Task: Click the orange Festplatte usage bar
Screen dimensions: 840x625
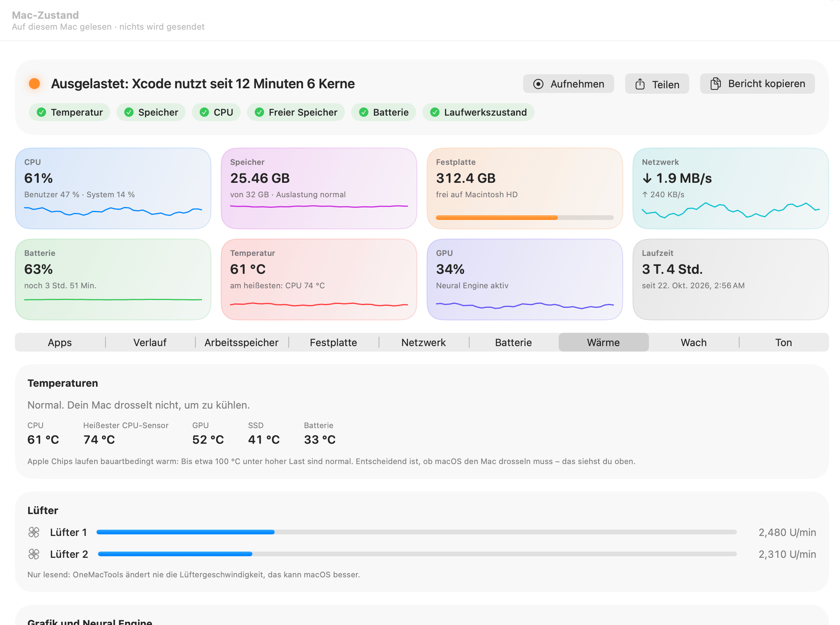Action: coord(525,218)
